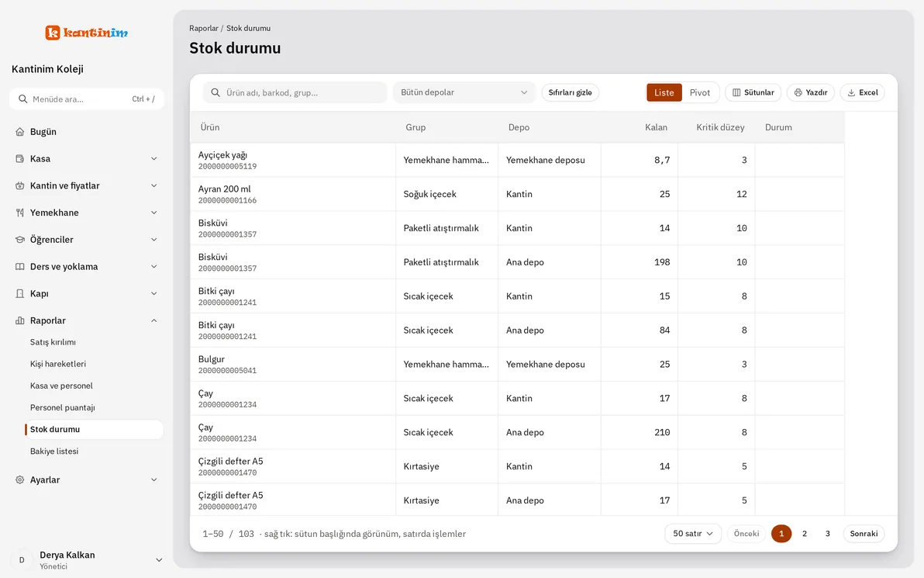Screen dimensions: 924x578
Task: Expand the Kasa menu section
Action: [86, 158]
